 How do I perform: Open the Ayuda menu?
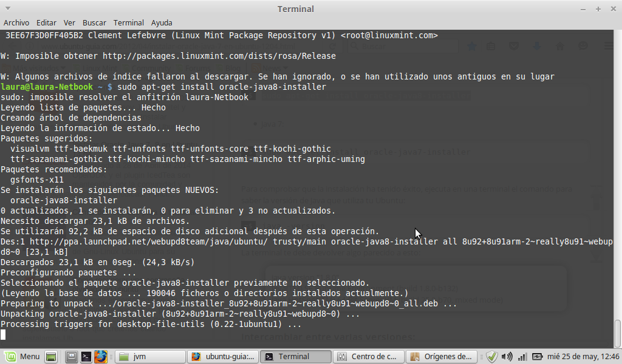pyautogui.click(x=162, y=23)
